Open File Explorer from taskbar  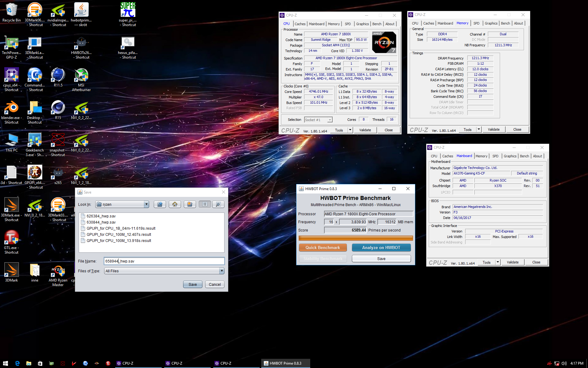[28, 363]
